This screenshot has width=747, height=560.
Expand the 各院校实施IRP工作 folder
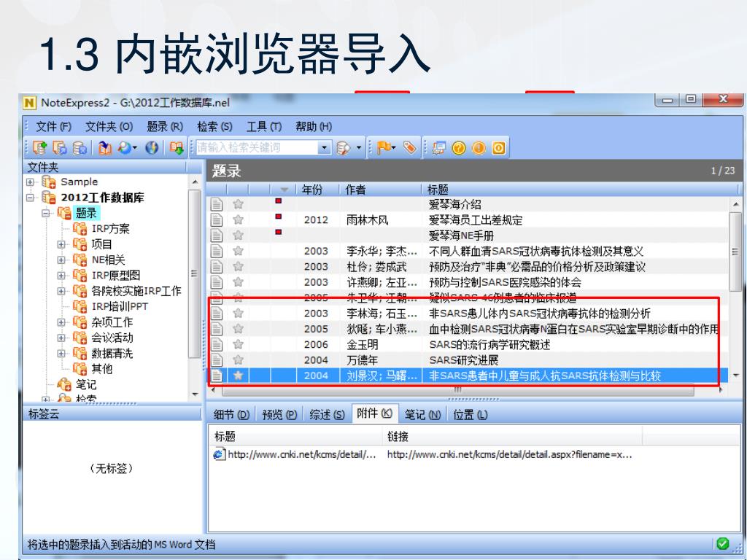click(x=61, y=291)
